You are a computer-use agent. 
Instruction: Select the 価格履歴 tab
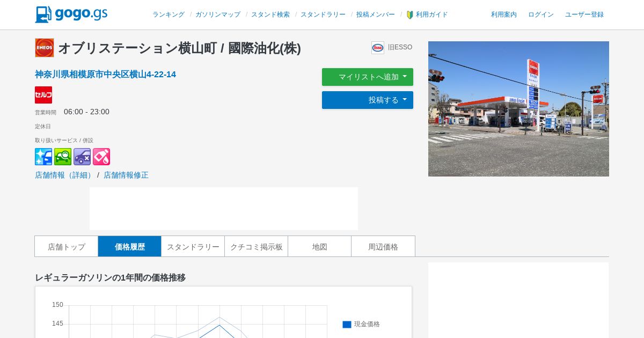130,246
